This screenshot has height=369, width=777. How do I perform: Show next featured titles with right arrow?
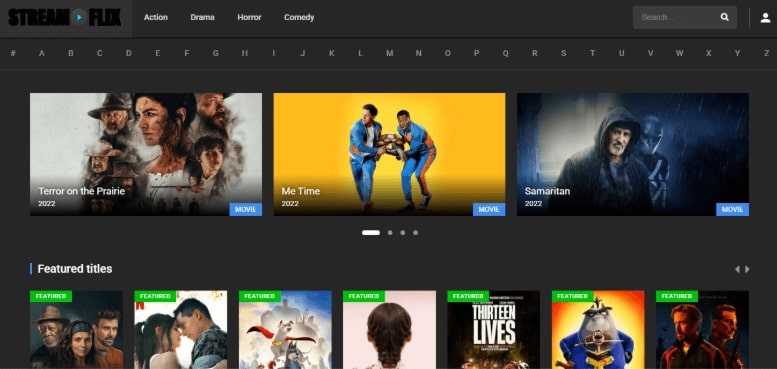coord(747,269)
